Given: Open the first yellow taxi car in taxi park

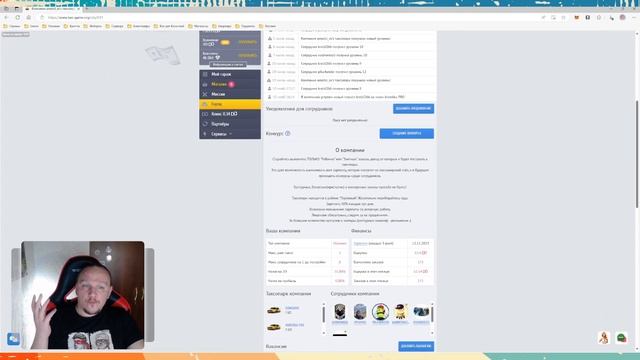Looking at the screenshot, I should [x=273, y=311].
